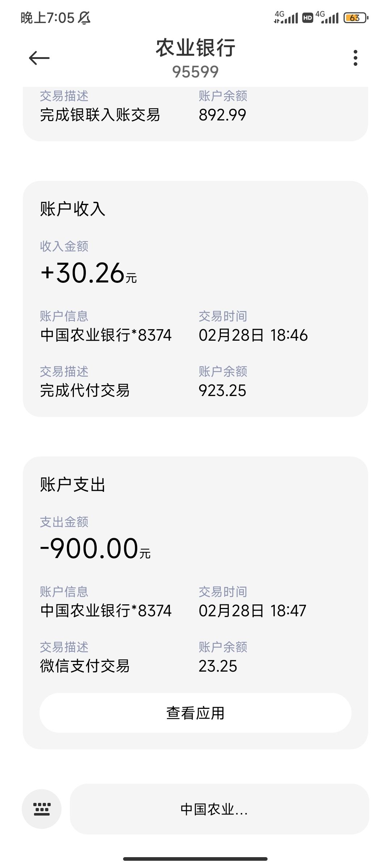Tap the back arrow icon
Image resolution: width=391 pixels, height=868 pixels.
(39, 58)
